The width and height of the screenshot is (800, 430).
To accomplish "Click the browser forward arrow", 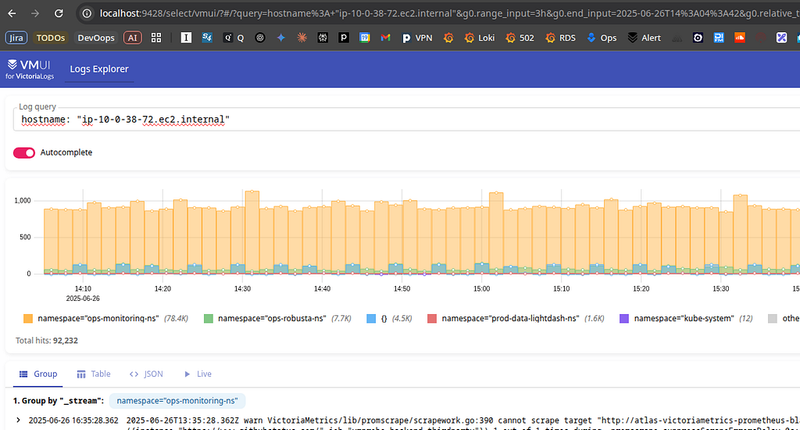I will click(35, 13).
